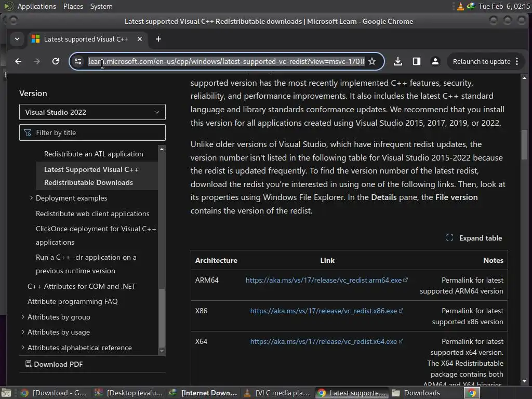This screenshot has width=532, height=399.
Task: Click the address bar URL field
Action: pyautogui.click(x=227, y=61)
